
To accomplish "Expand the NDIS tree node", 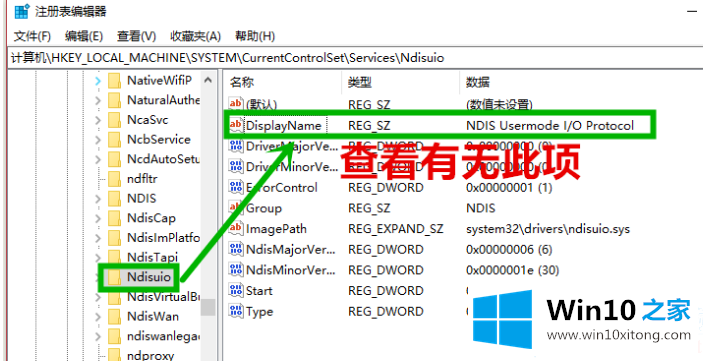I will pos(98,199).
